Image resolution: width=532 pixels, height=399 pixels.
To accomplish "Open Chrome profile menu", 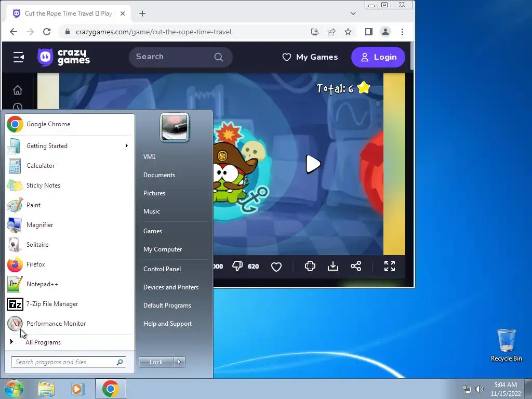I will [x=385, y=32].
